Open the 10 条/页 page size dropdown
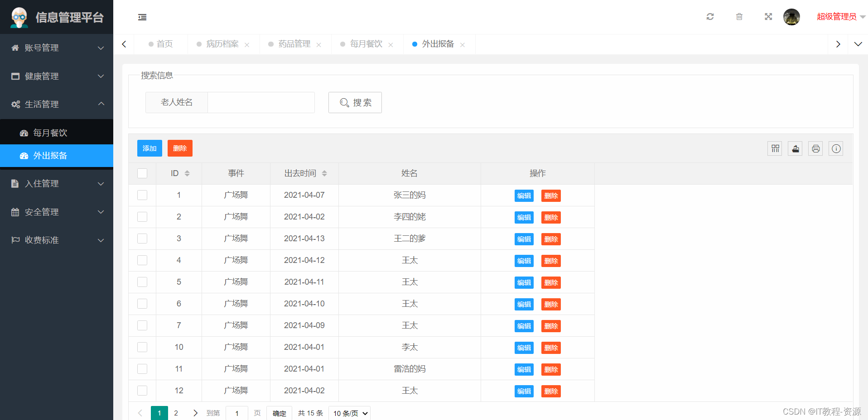This screenshot has height=420, width=868. click(x=349, y=413)
